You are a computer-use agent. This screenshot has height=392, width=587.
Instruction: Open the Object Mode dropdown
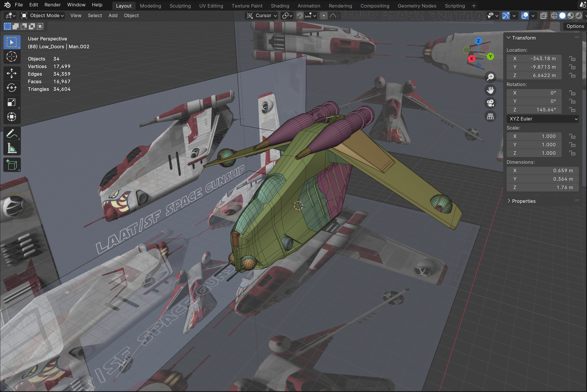42,16
